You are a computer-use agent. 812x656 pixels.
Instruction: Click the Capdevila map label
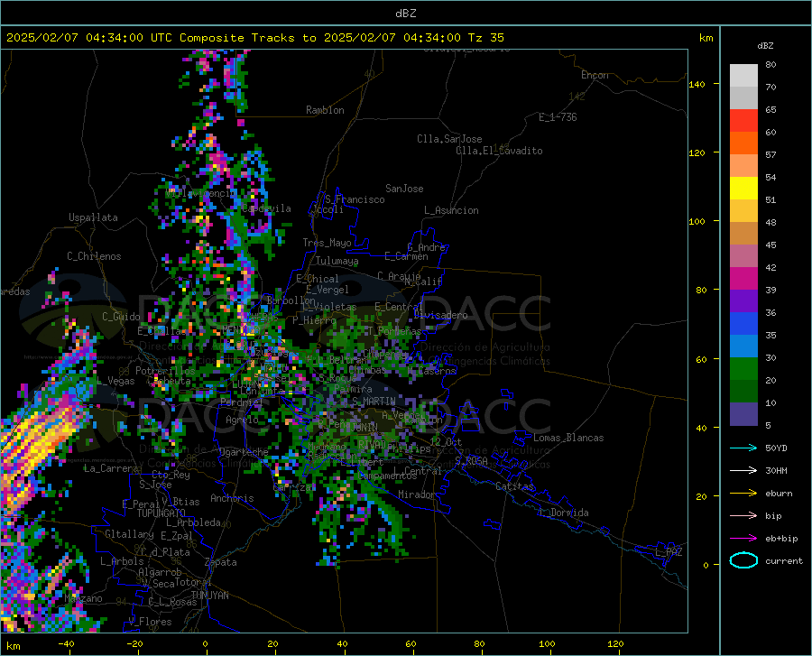click(266, 208)
